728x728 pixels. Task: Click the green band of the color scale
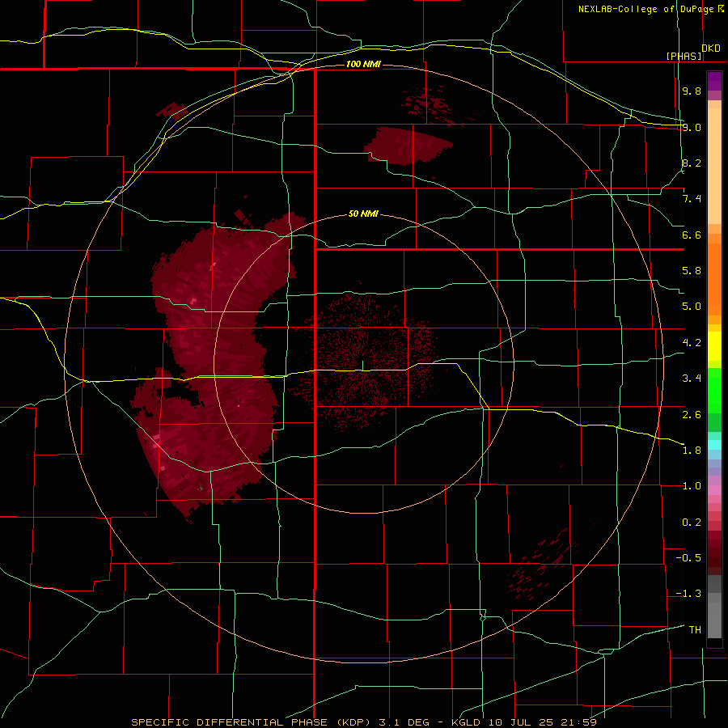pos(714,400)
